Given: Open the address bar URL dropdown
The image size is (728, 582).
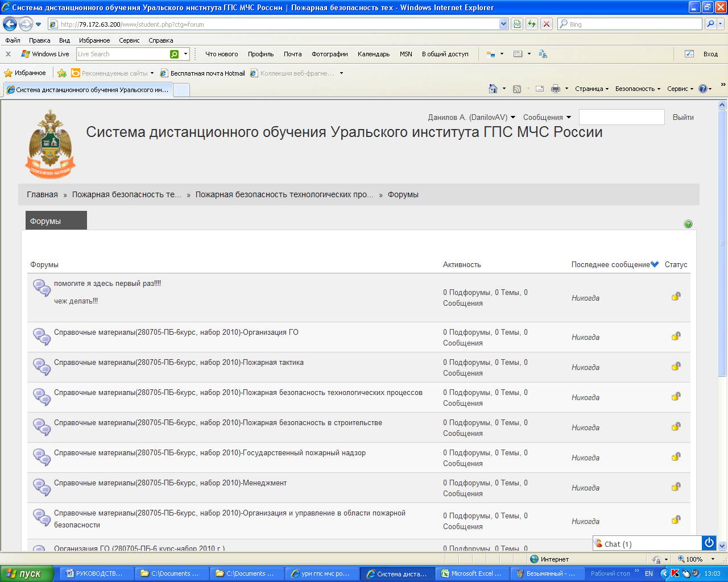Looking at the screenshot, I should tap(503, 24).
